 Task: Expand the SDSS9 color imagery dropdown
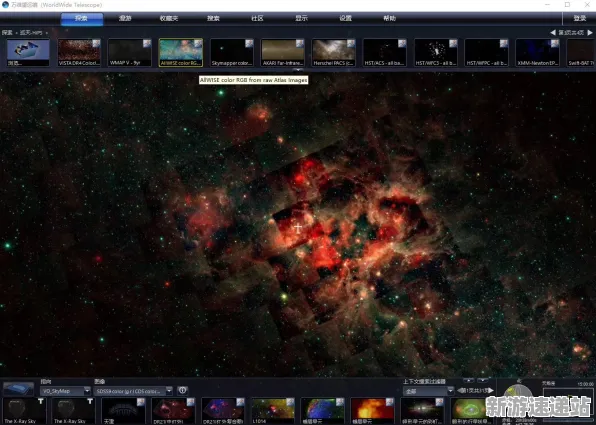169,390
